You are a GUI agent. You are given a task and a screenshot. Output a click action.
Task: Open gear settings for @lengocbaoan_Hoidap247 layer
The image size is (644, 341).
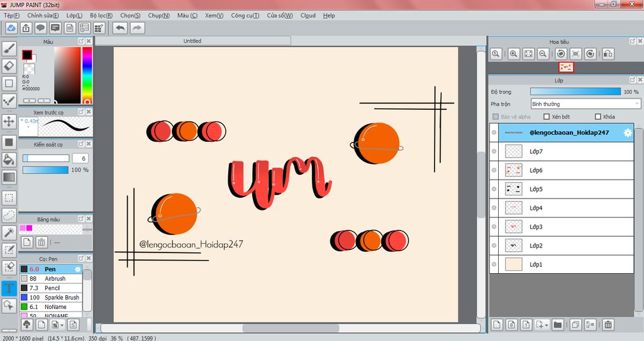click(x=628, y=133)
